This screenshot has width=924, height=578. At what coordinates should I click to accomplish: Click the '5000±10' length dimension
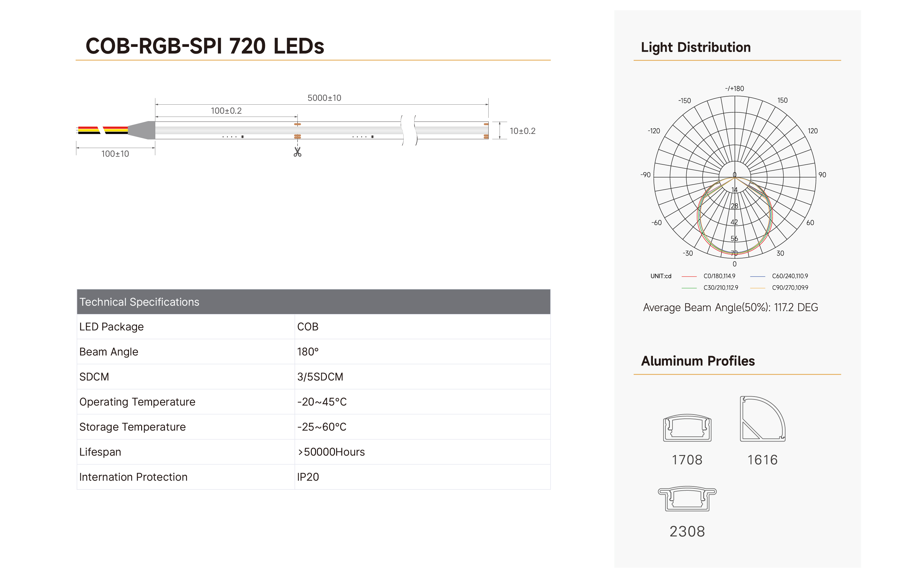point(324,98)
